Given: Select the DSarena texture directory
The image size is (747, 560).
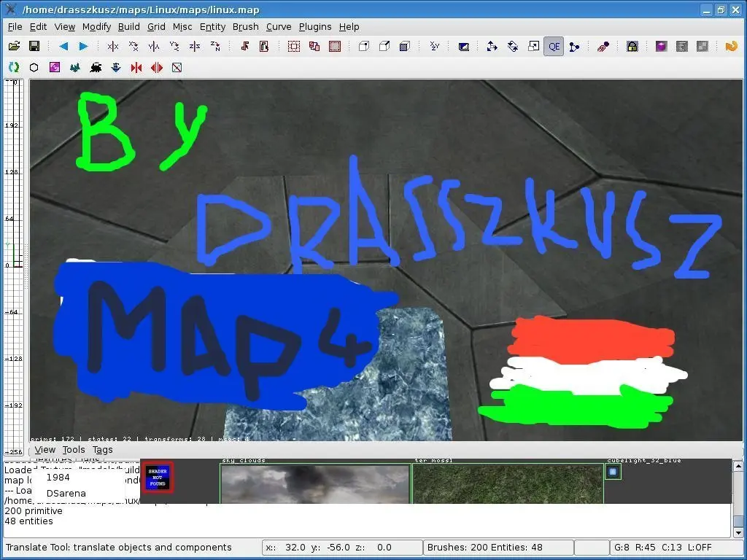Looking at the screenshot, I should (x=66, y=493).
